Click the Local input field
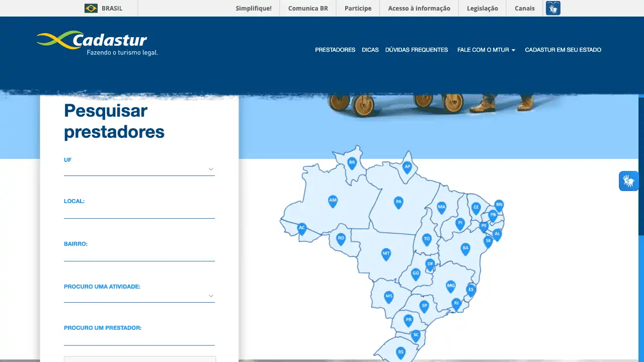This screenshot has height=362, width=644. [139, 213]
